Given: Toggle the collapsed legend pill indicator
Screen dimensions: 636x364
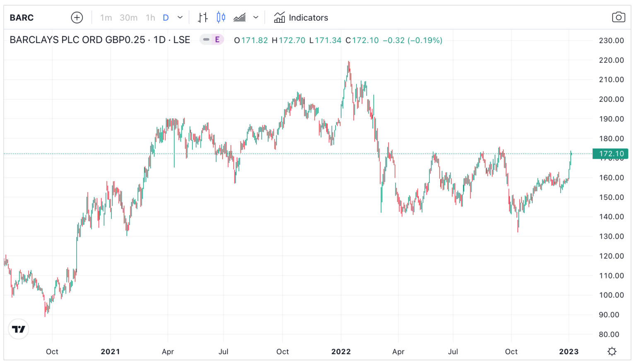Looking at the screenshot, I should pyautogui.click(x=206, y=40).
